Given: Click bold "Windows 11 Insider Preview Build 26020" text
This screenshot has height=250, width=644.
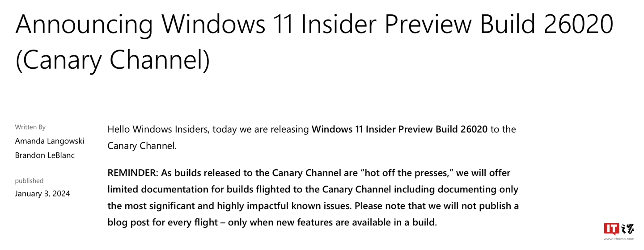Looking at the screenshot, I should 399,129.
